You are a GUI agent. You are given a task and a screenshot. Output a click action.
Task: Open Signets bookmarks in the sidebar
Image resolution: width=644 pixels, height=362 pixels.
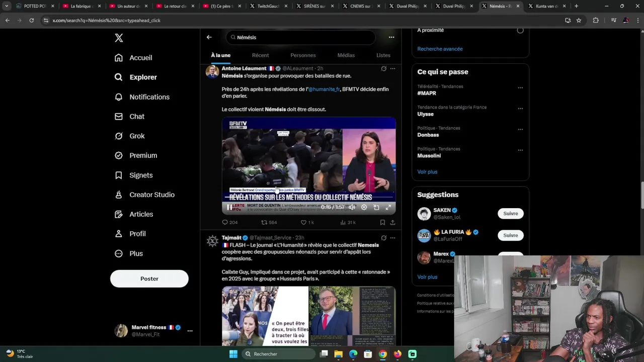coord(133,175)
